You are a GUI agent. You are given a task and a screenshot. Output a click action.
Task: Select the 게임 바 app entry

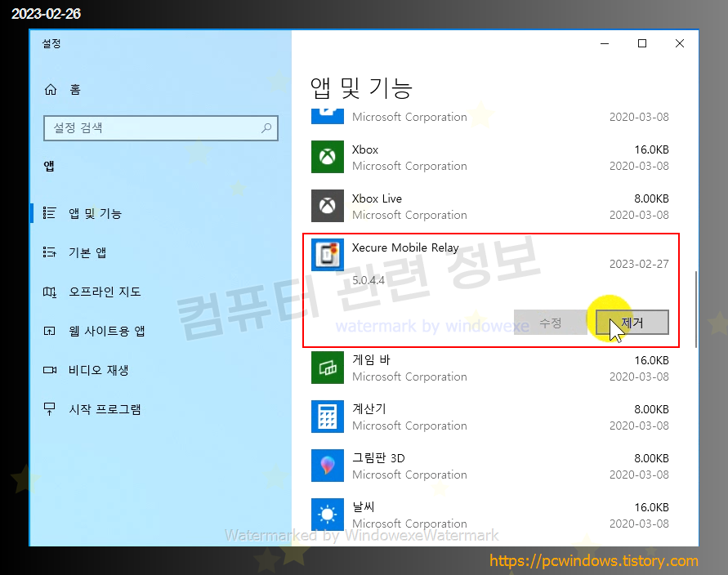(489, 368)
